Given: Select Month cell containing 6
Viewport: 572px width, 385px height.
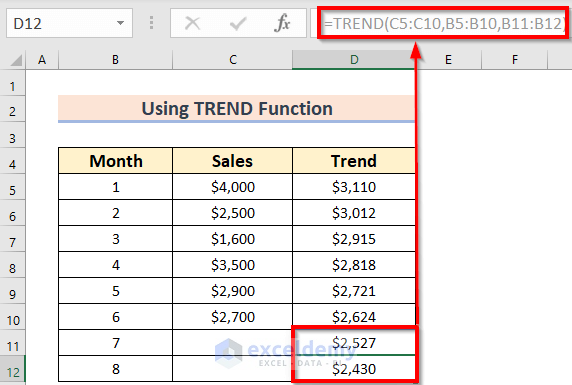Looking at the screenshot, I should click(x=116, y=317).
